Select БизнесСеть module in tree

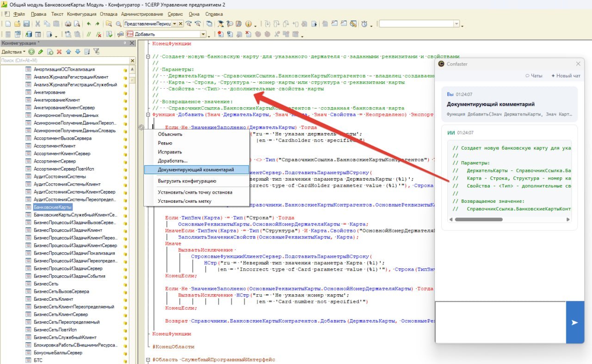(46, 284)
